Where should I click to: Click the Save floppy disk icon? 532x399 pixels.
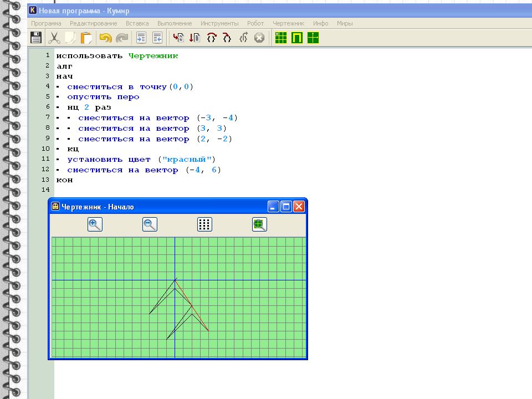pyautogui.click(x=36, y=38)
